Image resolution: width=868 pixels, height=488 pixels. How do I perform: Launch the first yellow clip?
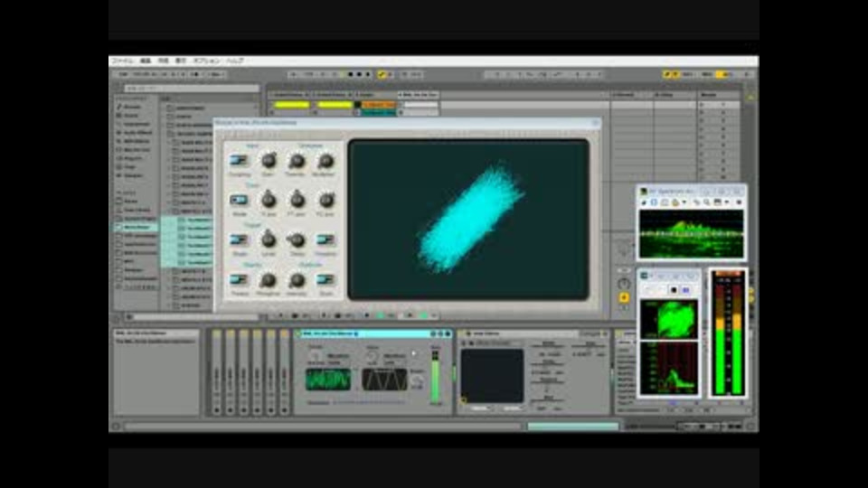click(x=291, y=105)
